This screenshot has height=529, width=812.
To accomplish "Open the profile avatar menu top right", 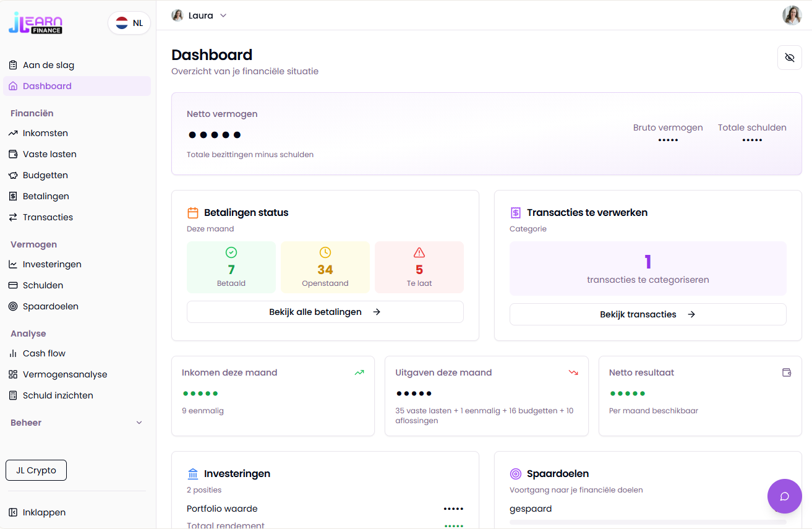I will click(x=792, y=15).
